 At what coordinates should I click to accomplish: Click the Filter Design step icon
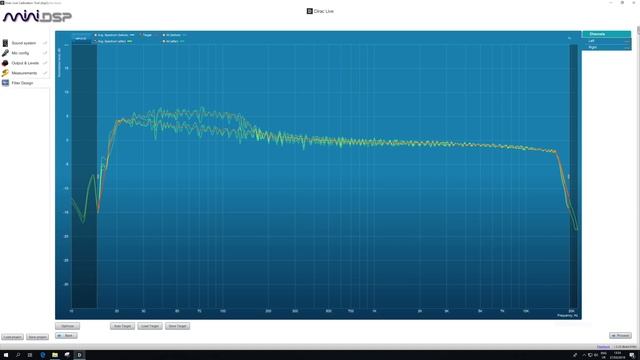(5, 83)
